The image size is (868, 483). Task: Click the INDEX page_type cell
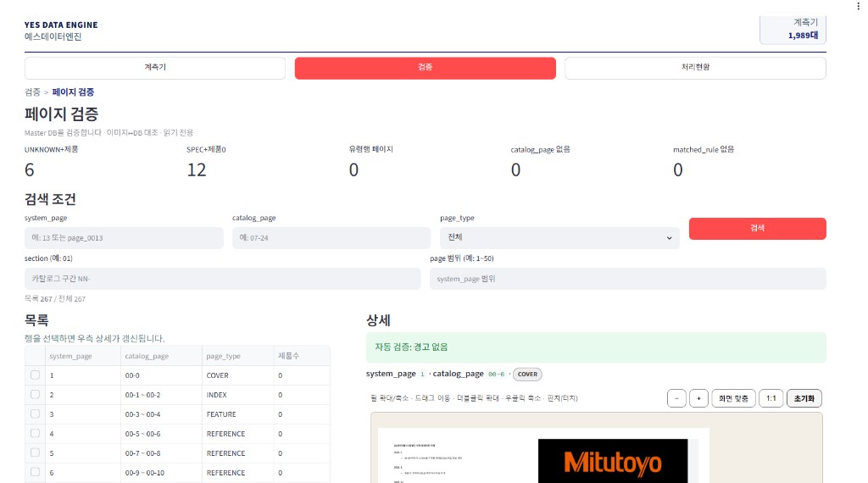(x=238, y=395)
